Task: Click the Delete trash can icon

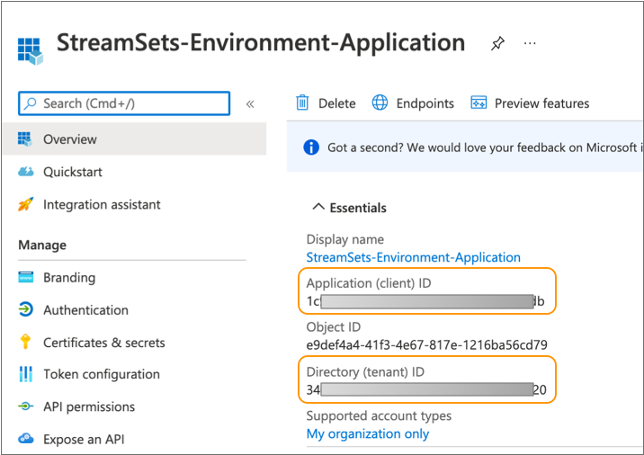Action: point(302,103)
